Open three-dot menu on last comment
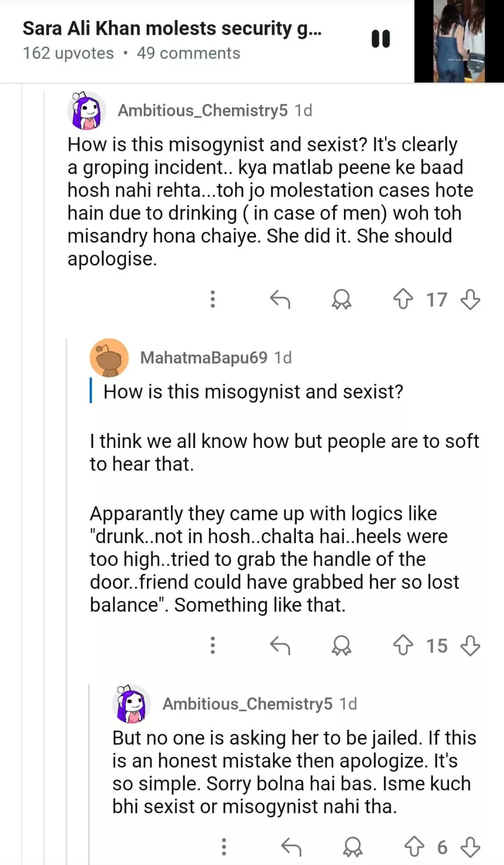The height and width of the screenshot is (865, 504). [x=224, y=847]
